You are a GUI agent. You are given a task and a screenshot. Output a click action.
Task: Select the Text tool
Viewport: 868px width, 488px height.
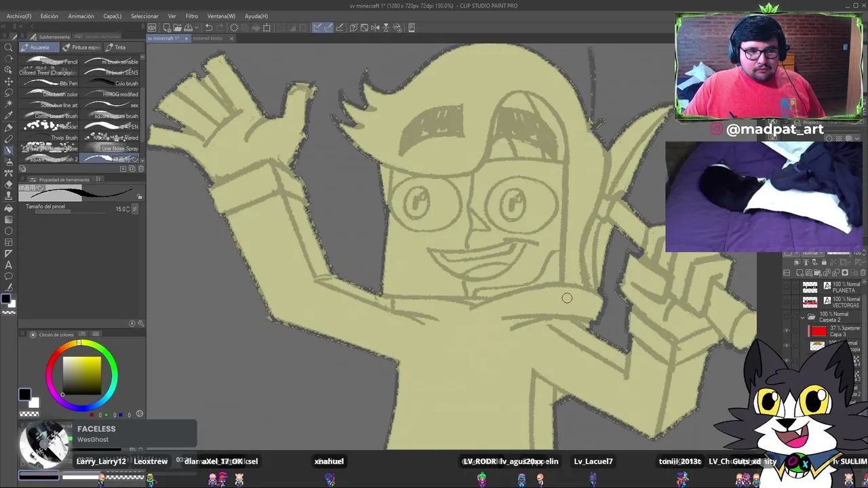coord(9,265)
